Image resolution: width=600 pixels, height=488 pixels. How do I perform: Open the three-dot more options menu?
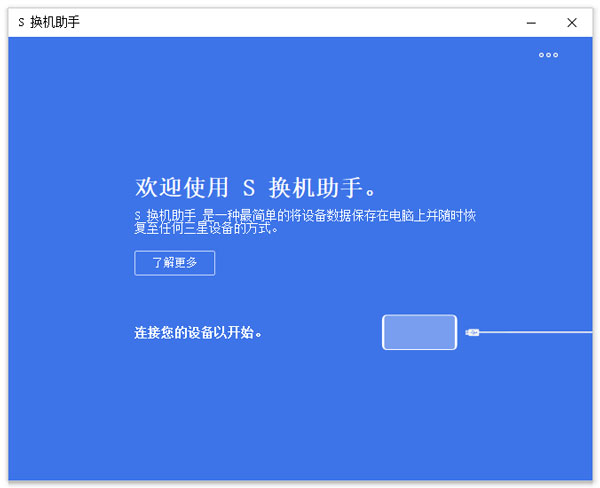click(548, 55)
